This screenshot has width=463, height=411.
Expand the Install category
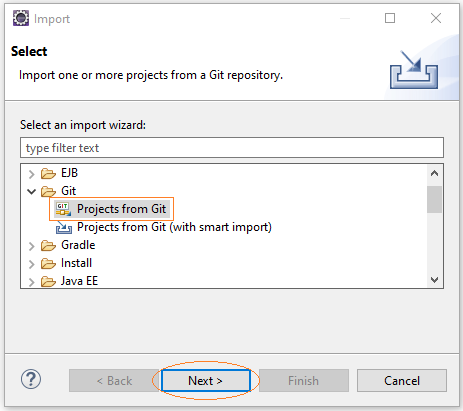[32, 264]
